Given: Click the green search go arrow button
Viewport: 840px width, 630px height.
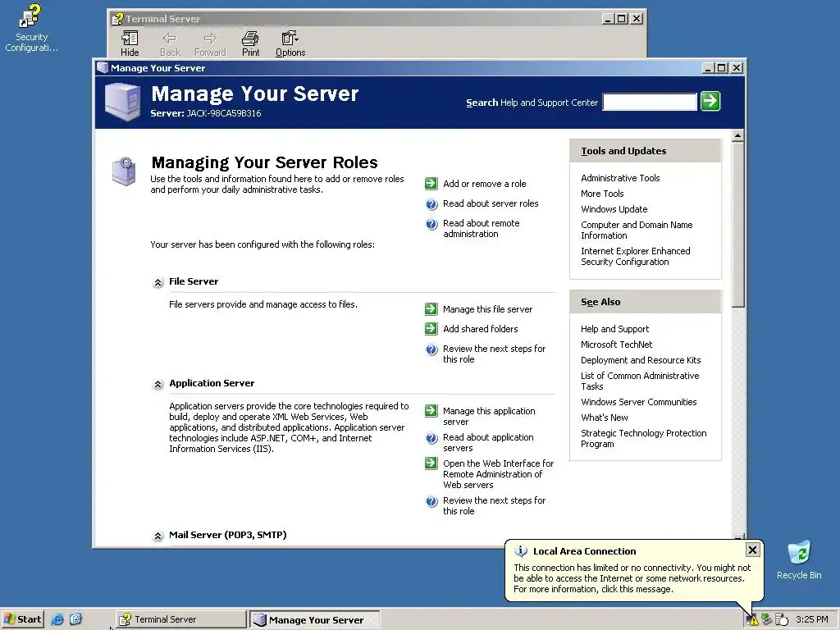Looking at the screenshot, I should point(710,101).
